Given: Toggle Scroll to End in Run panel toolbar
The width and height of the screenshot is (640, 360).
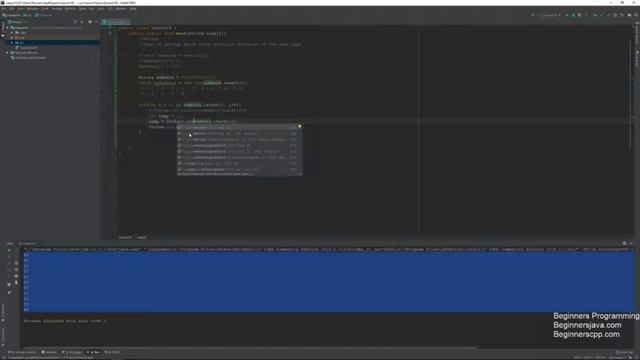Looking at the screenshot, I should click(x=16, y=269).
